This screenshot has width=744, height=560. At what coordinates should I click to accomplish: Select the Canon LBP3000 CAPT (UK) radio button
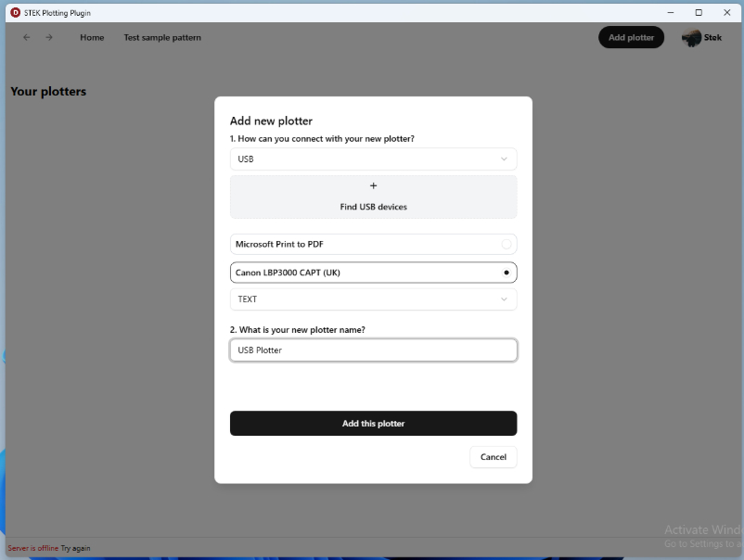point(506,272)
